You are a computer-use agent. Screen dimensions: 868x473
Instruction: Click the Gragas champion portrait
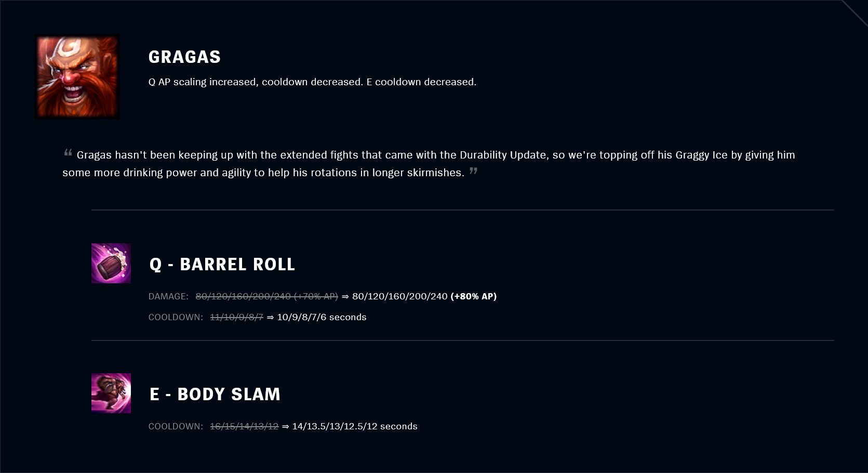click(x=77, y=77)
